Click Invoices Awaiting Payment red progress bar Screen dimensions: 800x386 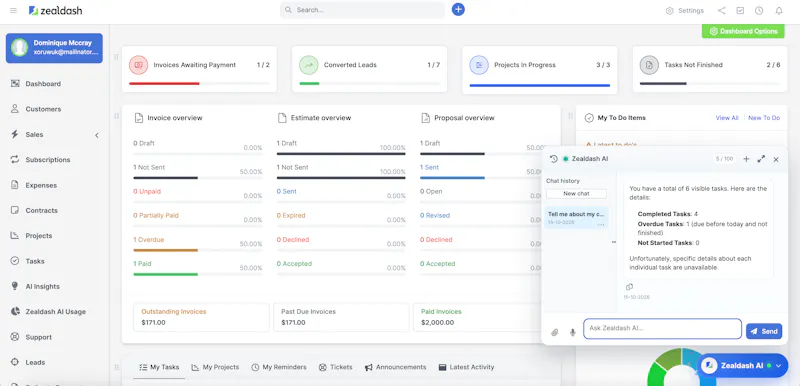click(164, 84)
